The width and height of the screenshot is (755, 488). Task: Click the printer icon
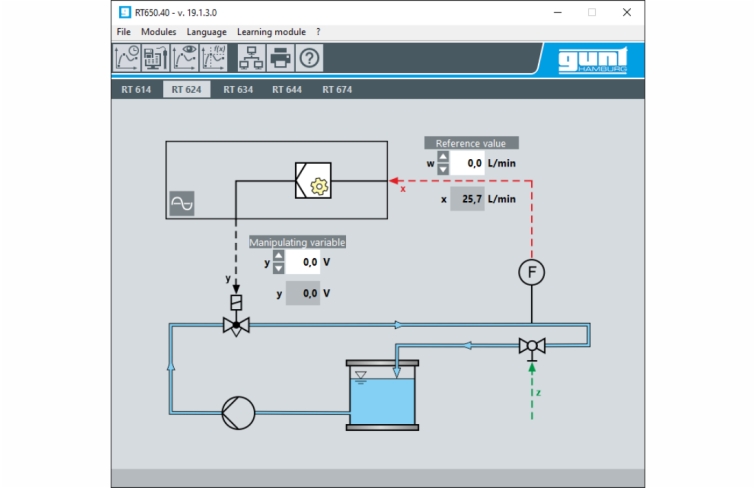[x=281, y=58]
